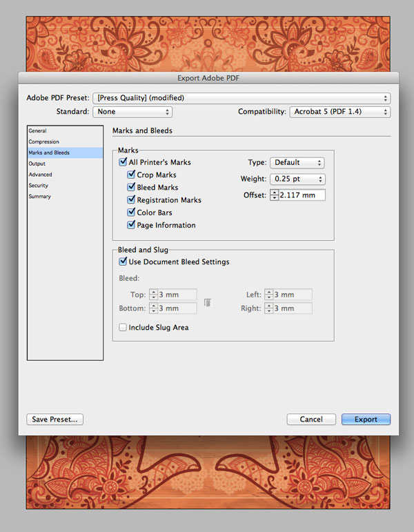Click the Left bleed field

[293, 295]
